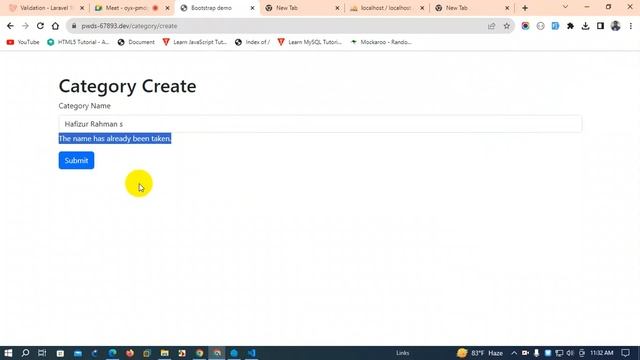Screen dimensions: 640x360
Task: Open the weather widget showing 83°F Haze
Action: click(480, 353)
